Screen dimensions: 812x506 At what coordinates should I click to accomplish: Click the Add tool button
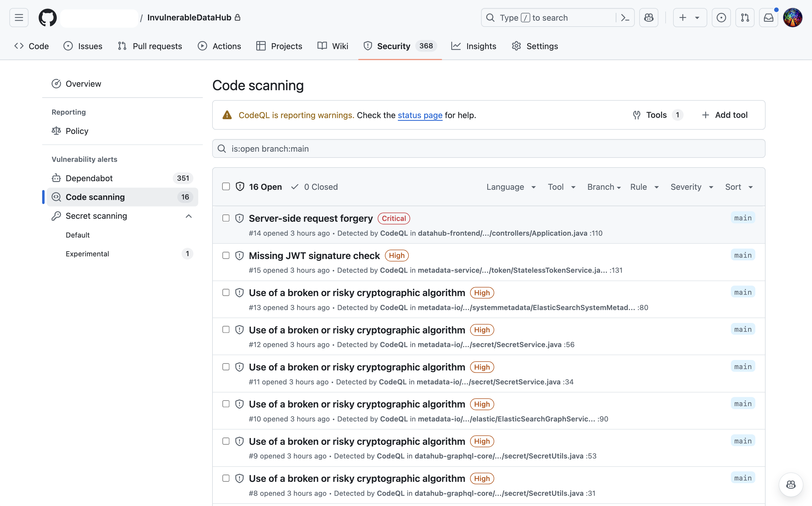725,115
